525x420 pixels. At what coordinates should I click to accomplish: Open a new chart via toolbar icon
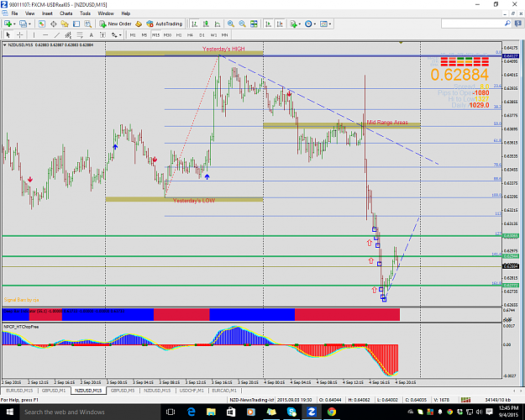click(x=8, y=24)
